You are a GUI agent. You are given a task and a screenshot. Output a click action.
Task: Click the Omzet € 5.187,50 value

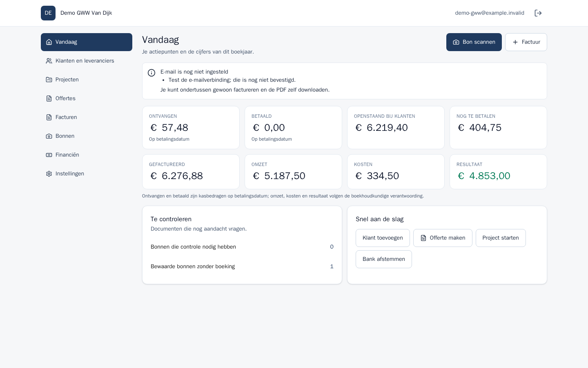click(x=279, y=176)
